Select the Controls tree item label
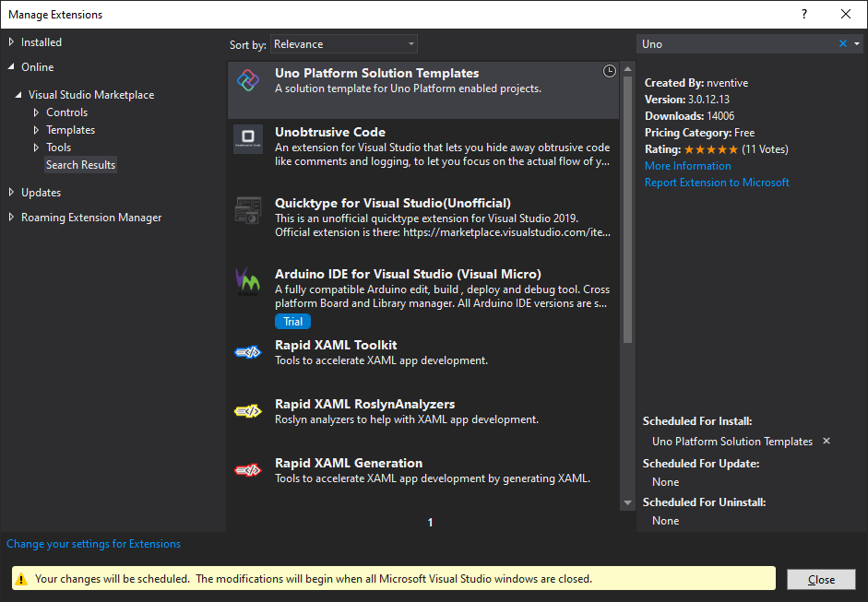868x602 pixels. (67, 112)
